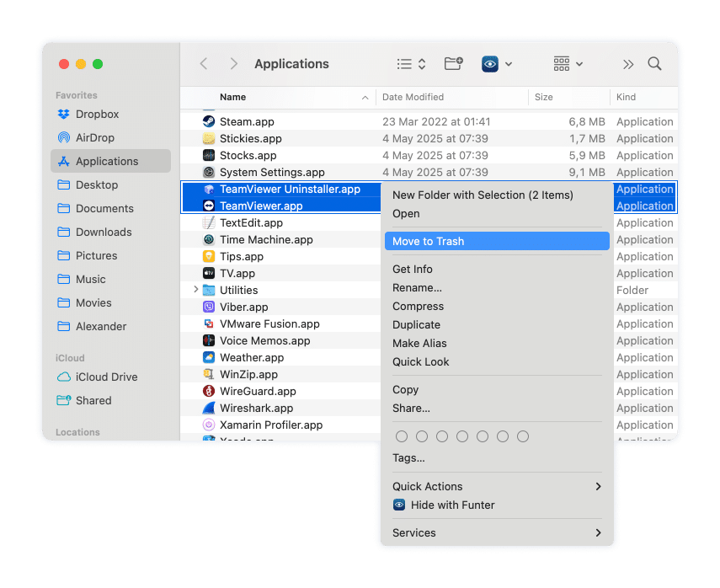720x588 pixels.
Task: Expand the Services submenu
Action: pos(497,533)
